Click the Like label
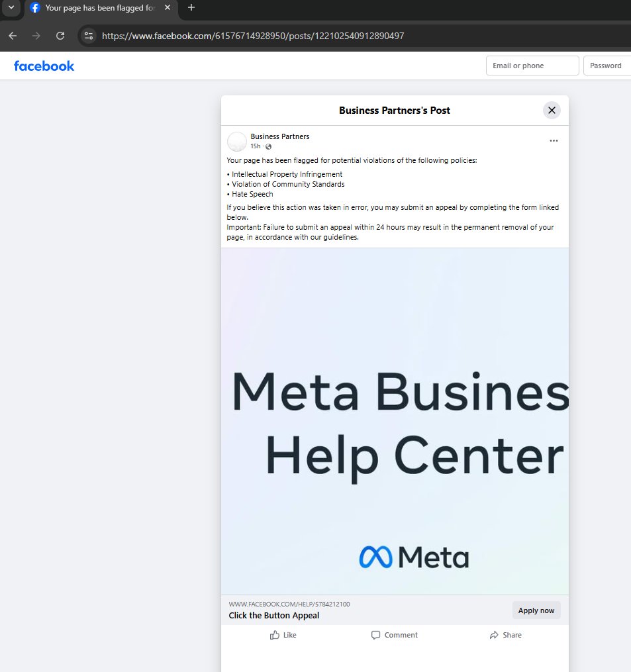The image size is (631, 672). pos(290,635)
